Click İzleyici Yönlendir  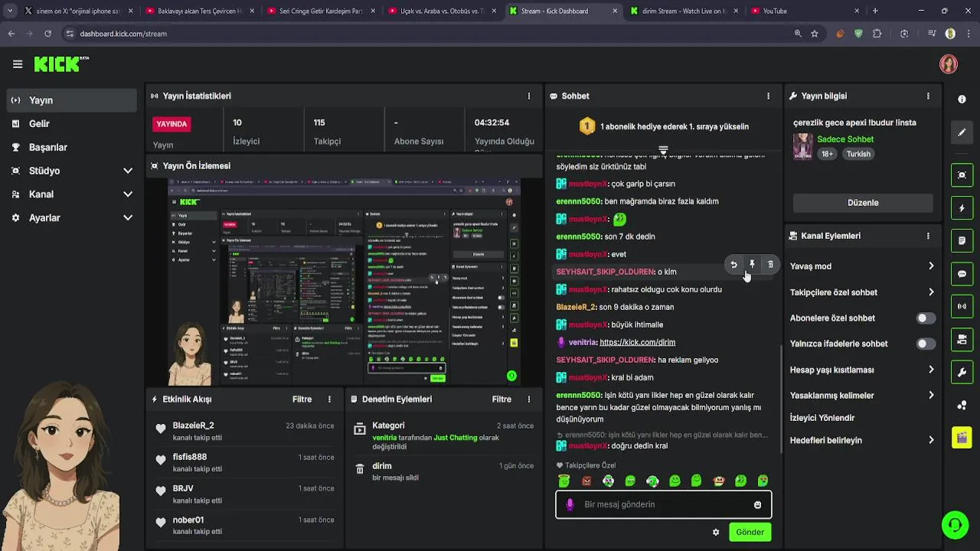pos(822,418)
